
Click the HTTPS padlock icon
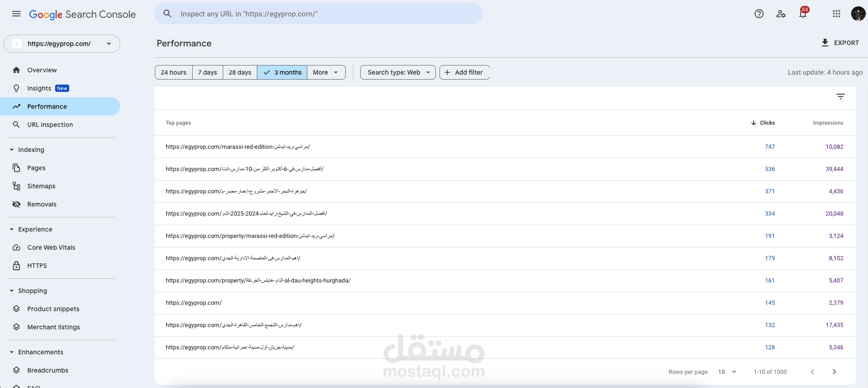(x=16, y=266)
